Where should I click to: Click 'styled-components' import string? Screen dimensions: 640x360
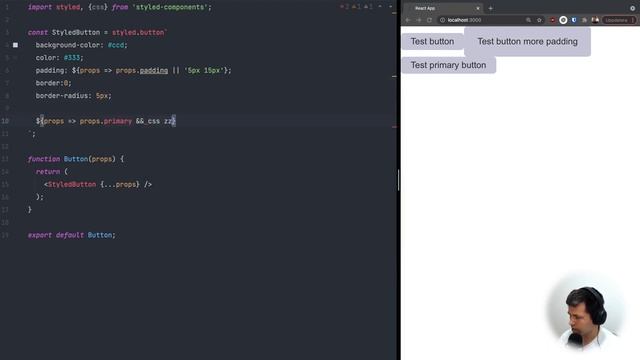coord(171,7)
